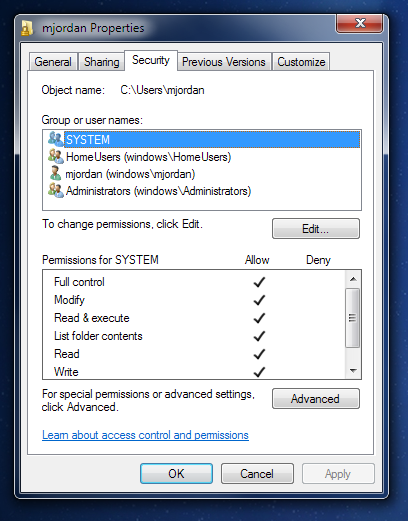
Task: Click the permissions list scroll down arrow
Action: pos(353,371)
